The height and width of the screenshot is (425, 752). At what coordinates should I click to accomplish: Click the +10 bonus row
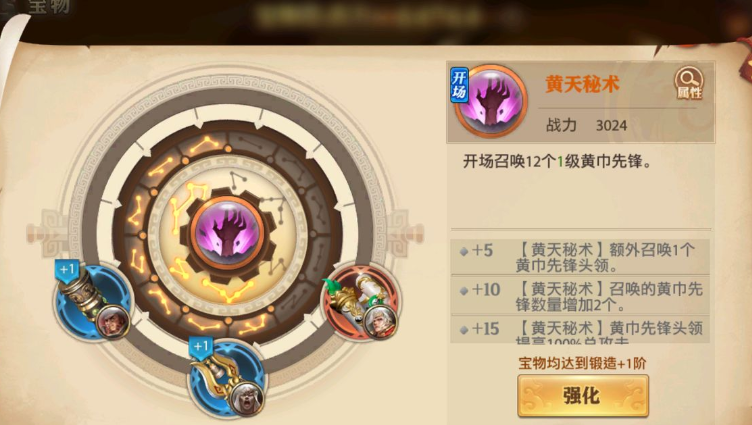pyautogui.click(x=580, y=296)
